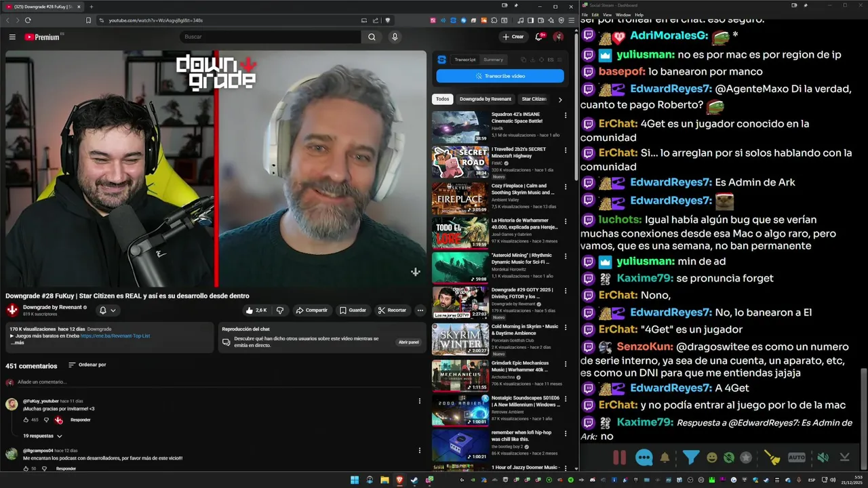This screenshot has width=868, height=488.
Task: Open more actions menu below the video
Action: click(420, 310)
